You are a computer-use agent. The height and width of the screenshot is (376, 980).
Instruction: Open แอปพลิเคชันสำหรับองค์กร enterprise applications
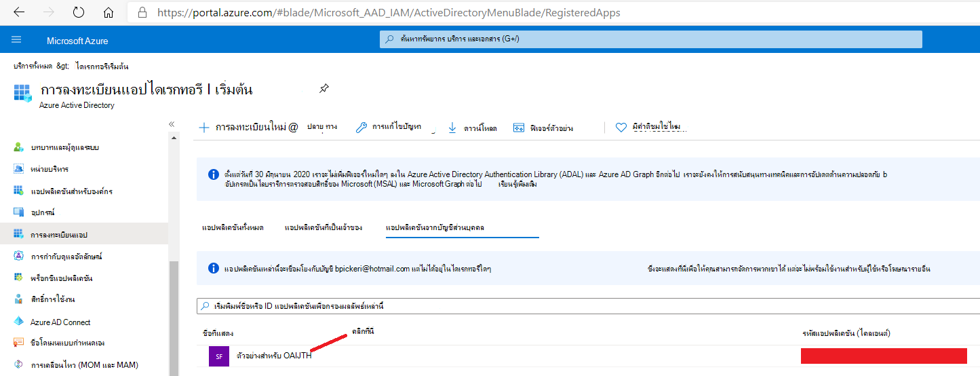pos(72,191)
